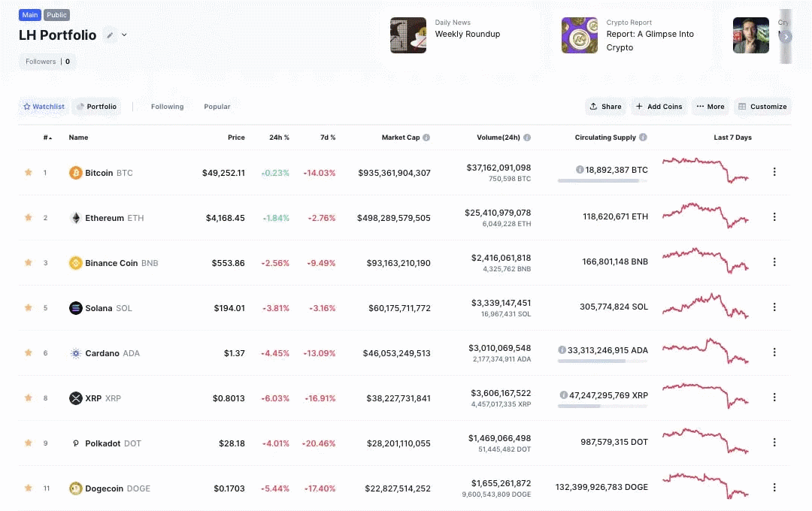Open the Weekly Roundup news thumbnail
Image resolution: width=812 pixels, height=511 pixels.
tap(408, 35)
